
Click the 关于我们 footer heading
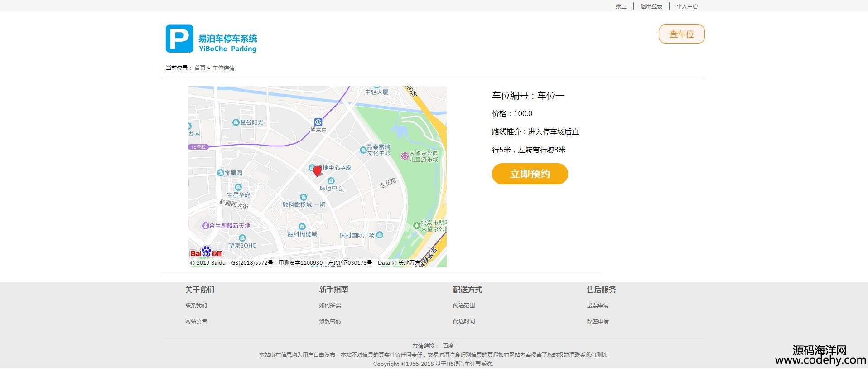(200, 290)
